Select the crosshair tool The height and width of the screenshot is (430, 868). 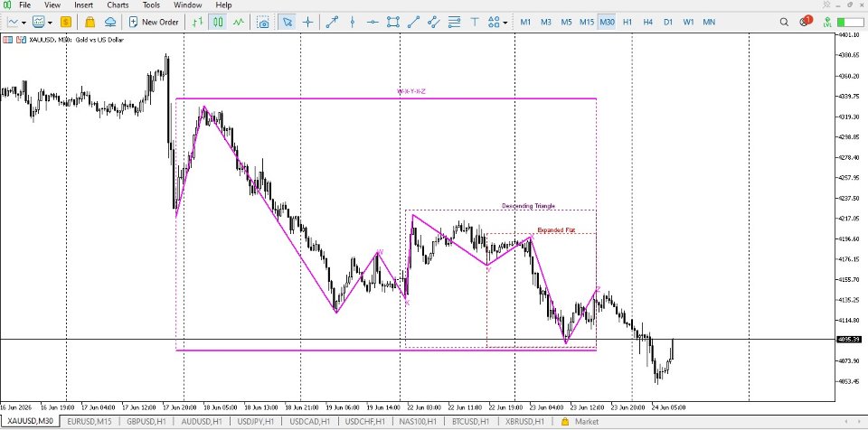[x=307, y=23]
